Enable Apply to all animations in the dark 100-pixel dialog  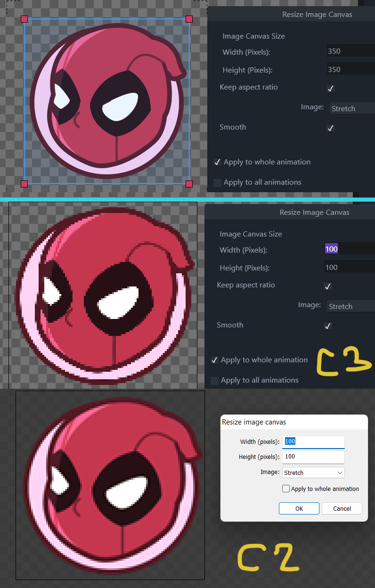point(214,380)
